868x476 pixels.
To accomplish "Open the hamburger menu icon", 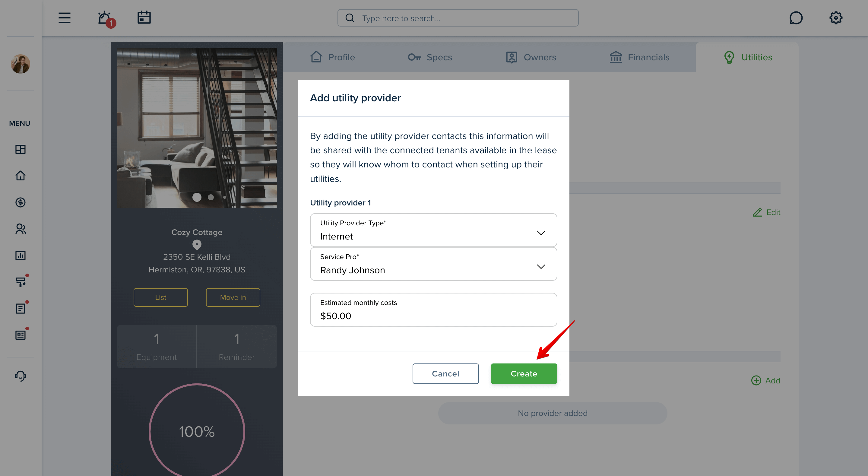I will click(64, 18).
